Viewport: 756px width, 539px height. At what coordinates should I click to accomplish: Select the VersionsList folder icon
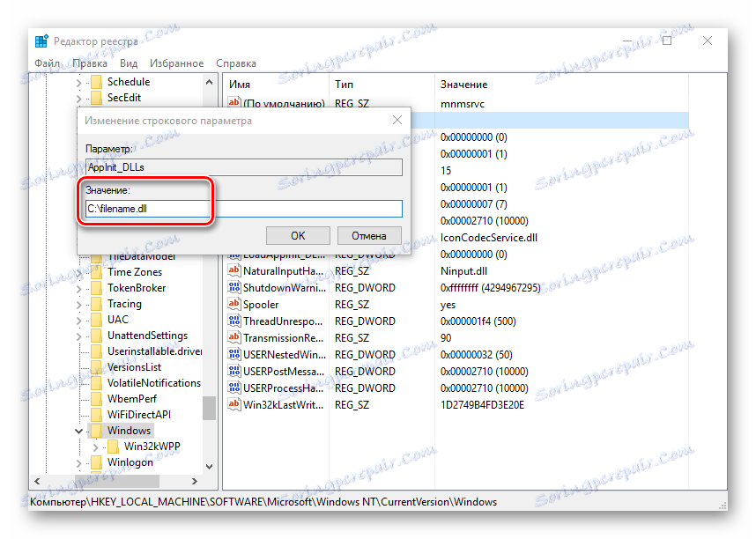[x=96, y=367]
